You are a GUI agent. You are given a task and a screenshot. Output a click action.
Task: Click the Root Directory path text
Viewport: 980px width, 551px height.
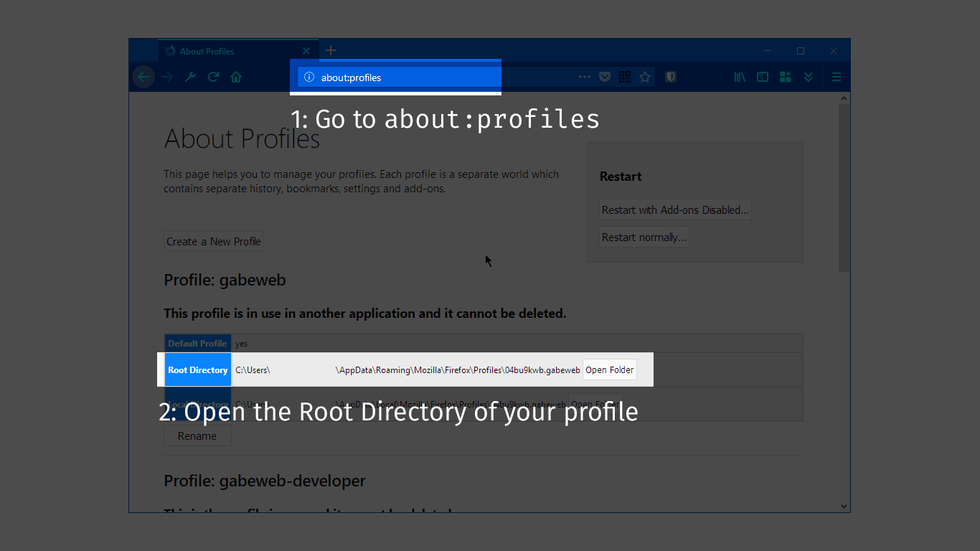(x=407, y=370)
